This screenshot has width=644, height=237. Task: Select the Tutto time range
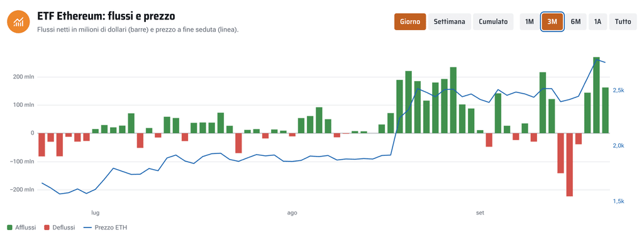[x=623, y=22]
